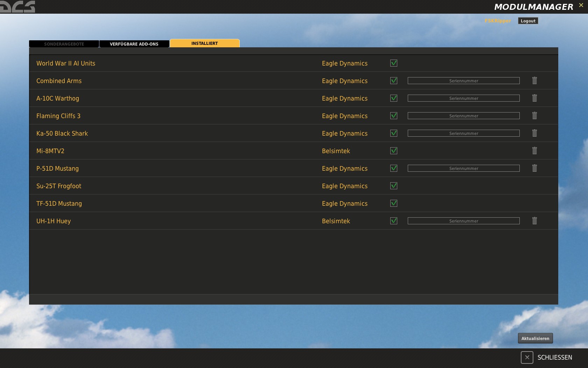Click the UH-1H Huey module name
The image size is (588, 368).
click(x=54, y=221)
